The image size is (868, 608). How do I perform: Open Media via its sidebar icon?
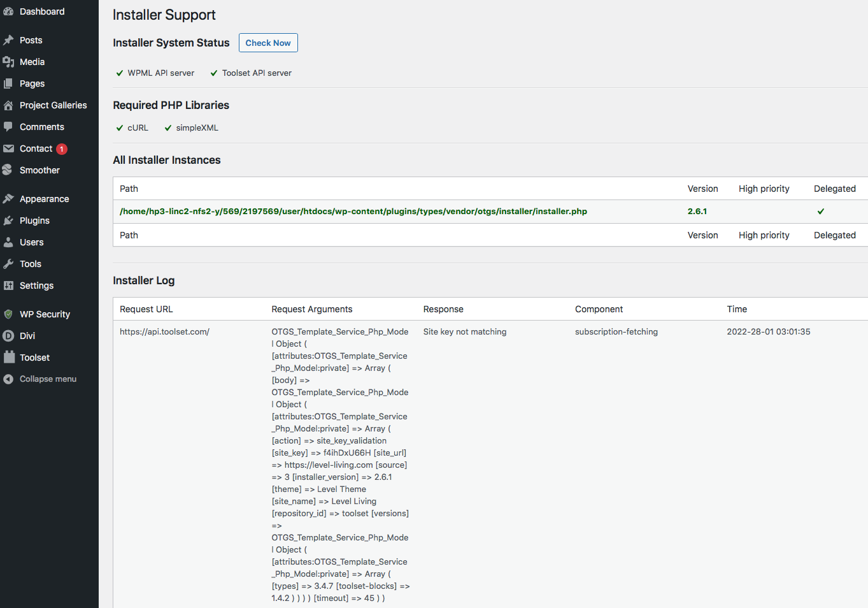pyautogui.click(x=8, y=62)
